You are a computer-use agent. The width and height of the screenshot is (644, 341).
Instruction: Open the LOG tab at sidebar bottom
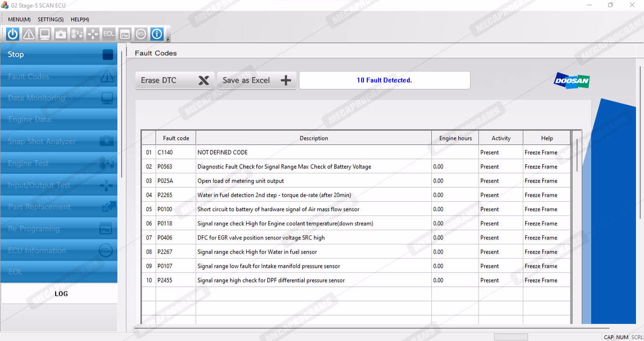click(59, 293)
